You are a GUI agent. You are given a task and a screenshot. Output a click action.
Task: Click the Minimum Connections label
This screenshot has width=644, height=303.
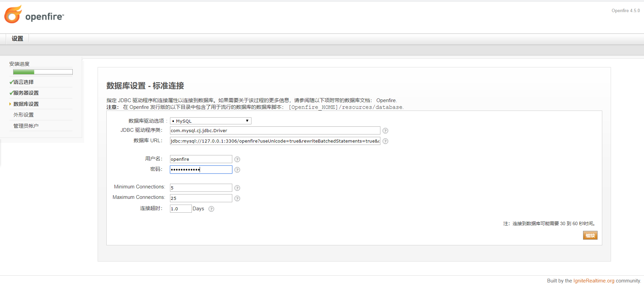(x=139, y=187)
